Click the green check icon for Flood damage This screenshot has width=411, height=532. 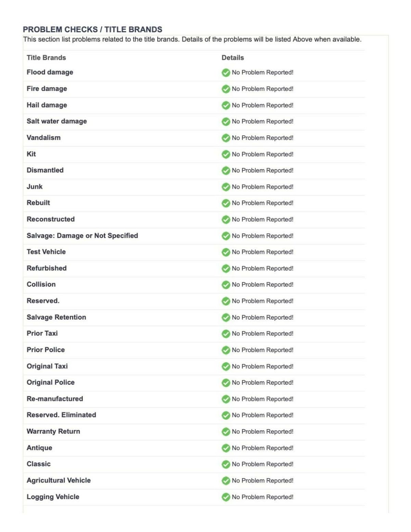pos(226,73)
